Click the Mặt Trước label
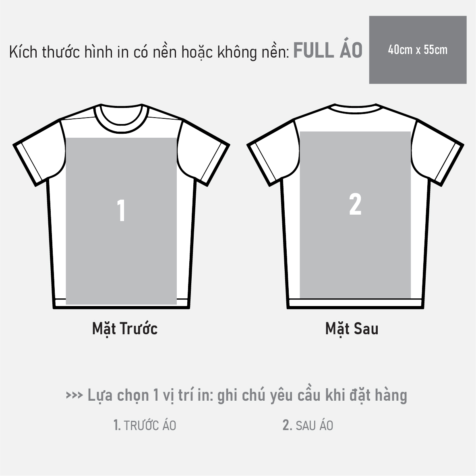 tap(125, 329)
